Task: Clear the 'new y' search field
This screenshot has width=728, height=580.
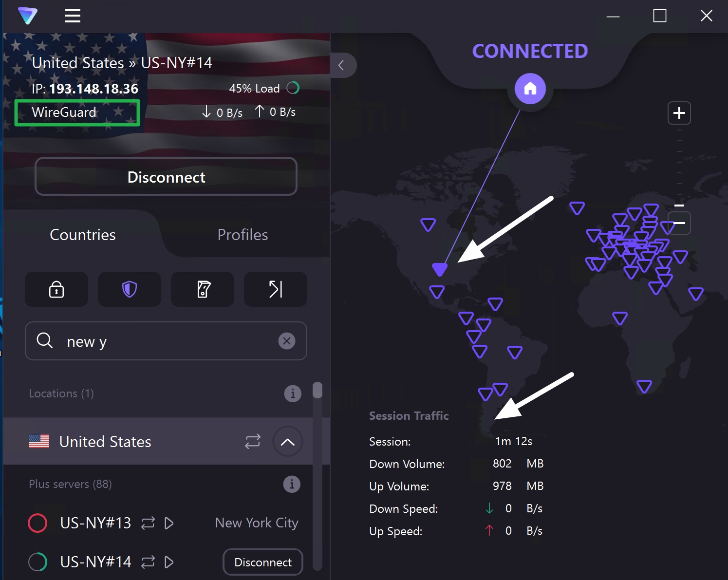Action: tap(287, 341)
